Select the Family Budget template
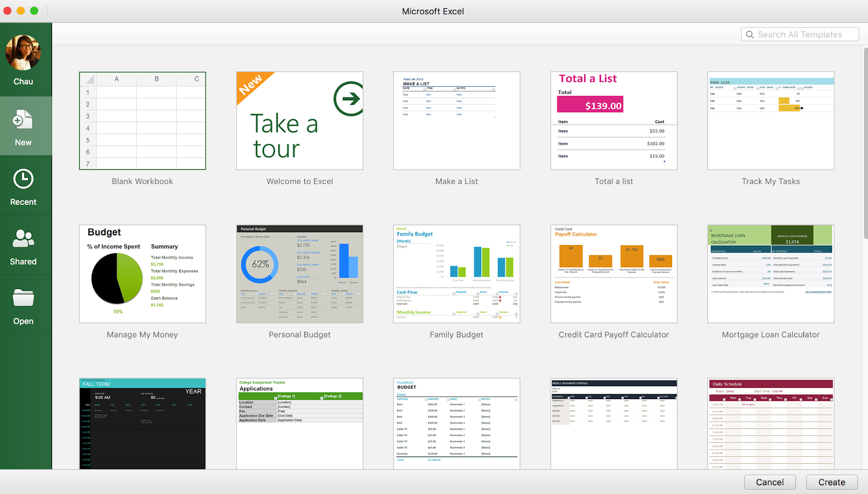This screenshot has width=868, height=494. [457, 274]
